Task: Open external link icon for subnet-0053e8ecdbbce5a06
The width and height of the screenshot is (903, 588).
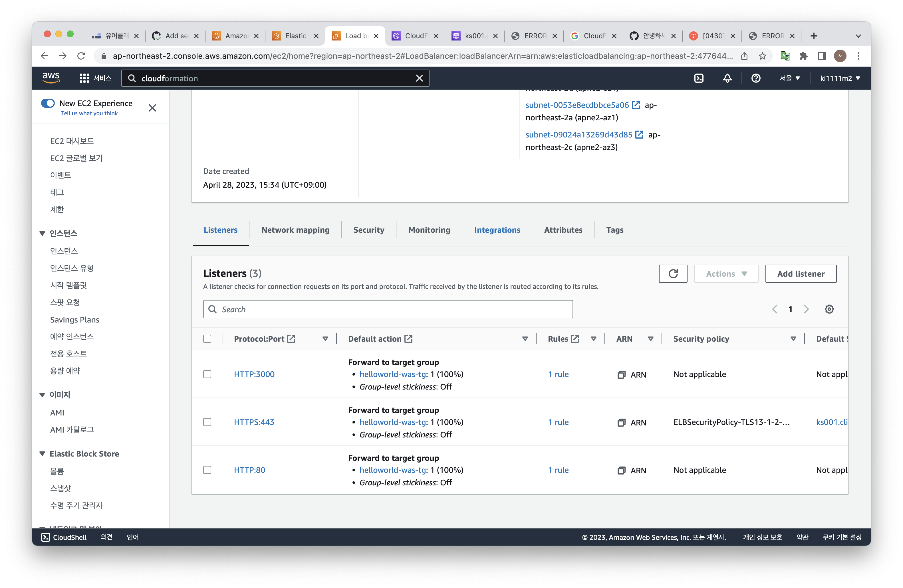Action: tap(636, 105)
